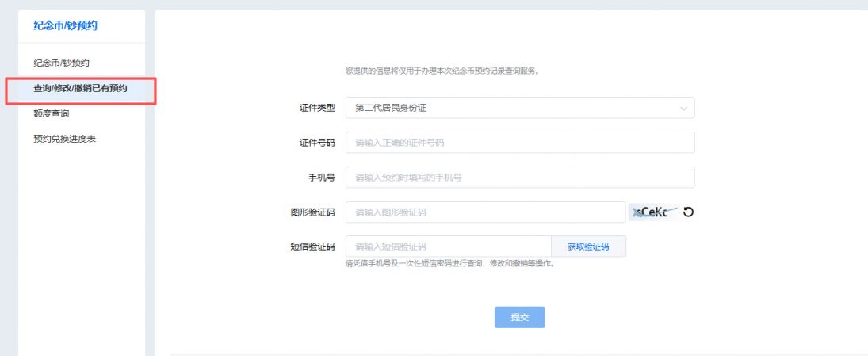Click the sCeKc captcha image
The image size is (868, 356).
pos(653,212)
